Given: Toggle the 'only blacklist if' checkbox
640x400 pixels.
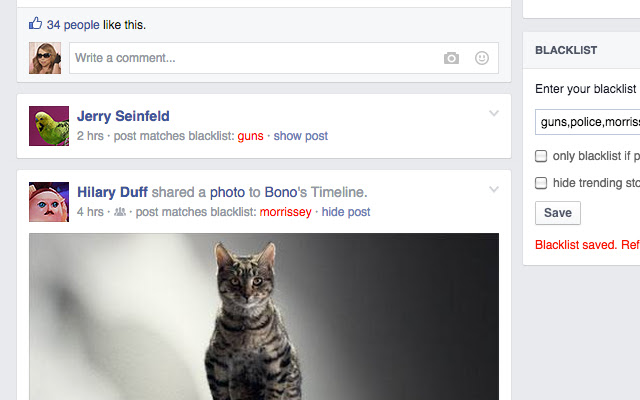Looking at the screenshot, I should click(x=541, y=156).
